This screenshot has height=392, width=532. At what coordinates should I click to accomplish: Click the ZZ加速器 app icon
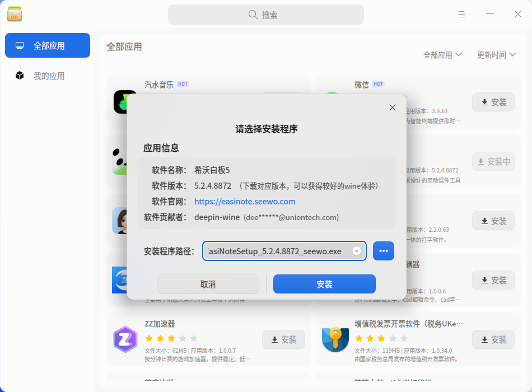tap(125, 339)
